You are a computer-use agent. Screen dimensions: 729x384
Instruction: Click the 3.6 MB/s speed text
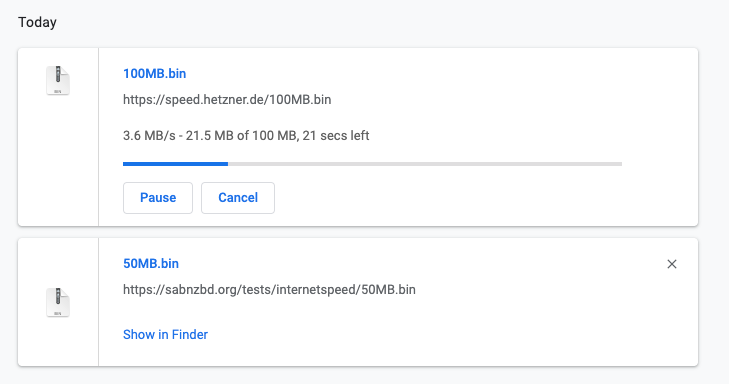pos(149,136)
